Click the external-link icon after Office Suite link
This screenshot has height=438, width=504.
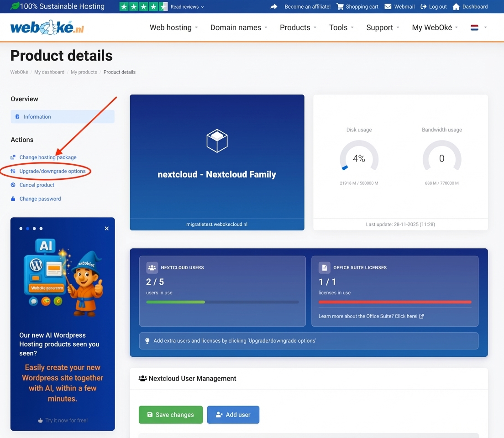421,316
